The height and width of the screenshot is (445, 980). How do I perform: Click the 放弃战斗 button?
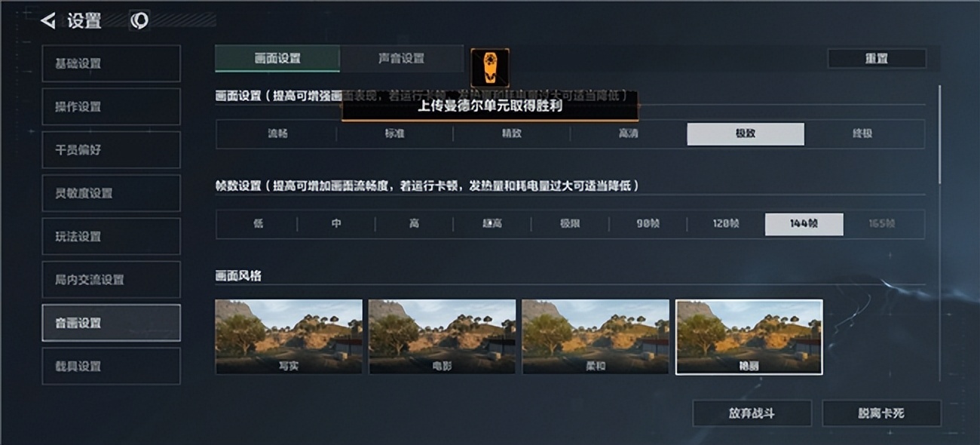pos(752,413)
